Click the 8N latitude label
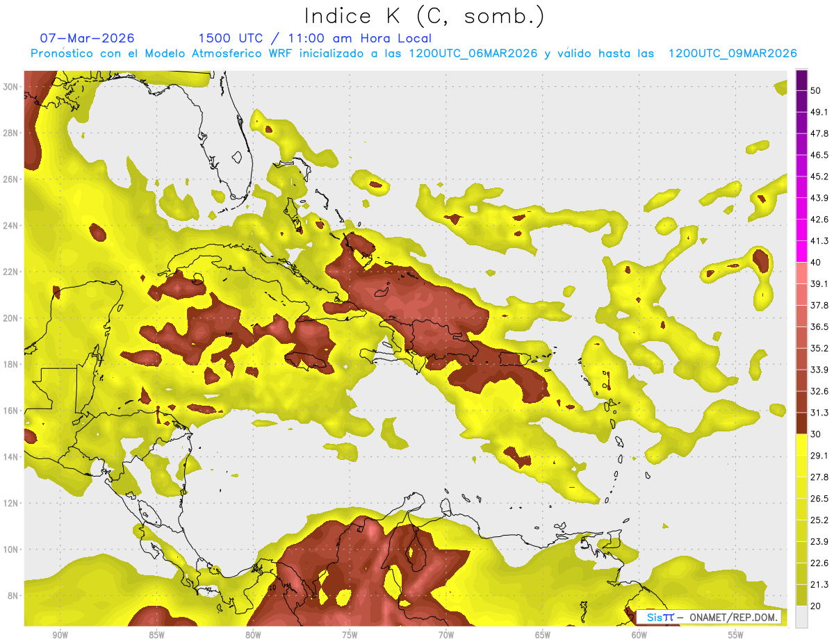834x644 pixels. pyautogui.click(x=13, y=596)
